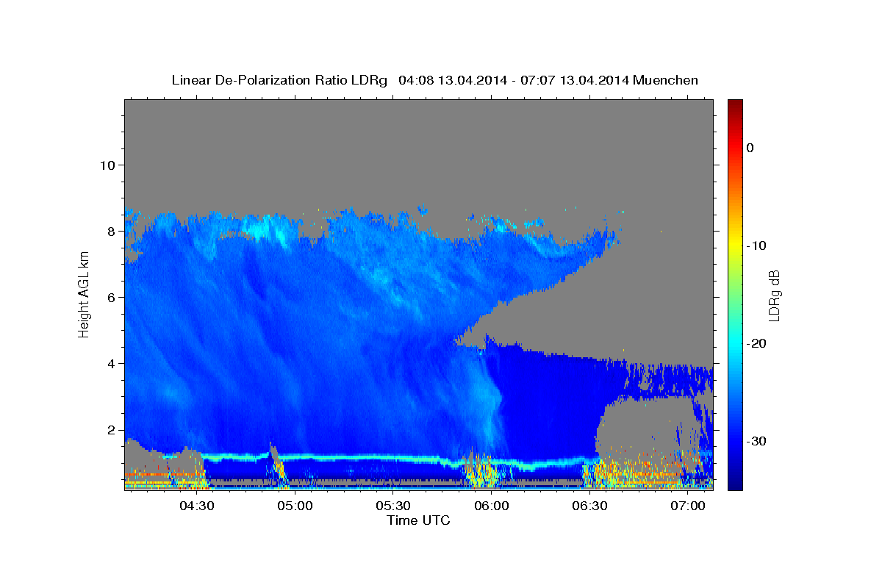Click the 'Height AGL km' axis label

(84, 294)
